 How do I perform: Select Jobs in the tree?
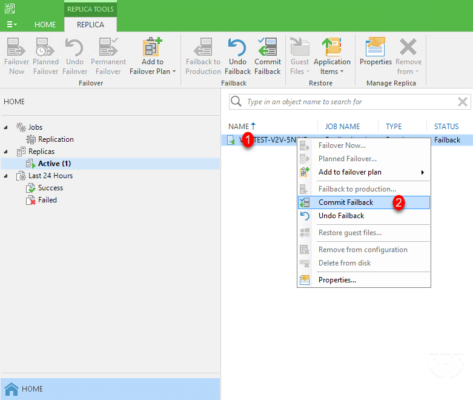[x=35, y=127]
